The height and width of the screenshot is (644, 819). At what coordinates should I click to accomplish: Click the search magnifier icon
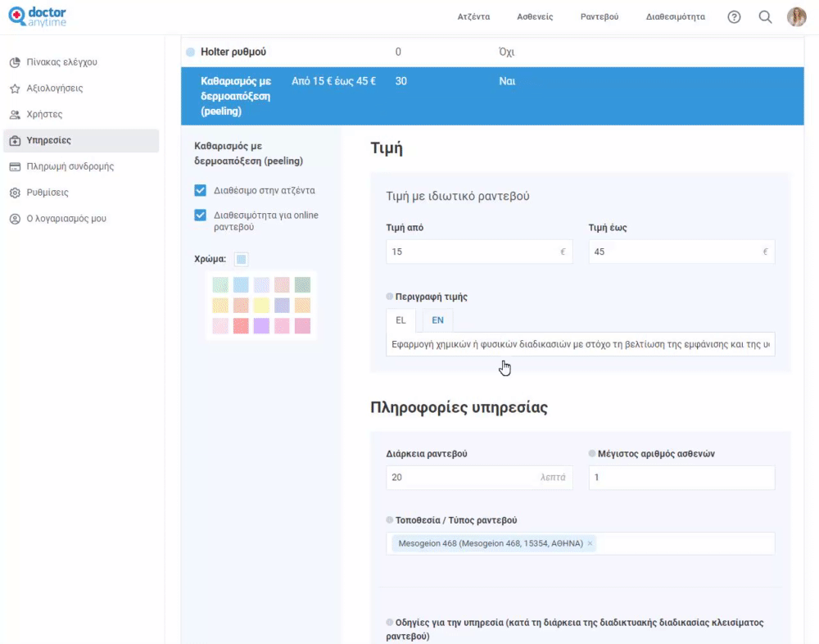[x=765, y=16]
